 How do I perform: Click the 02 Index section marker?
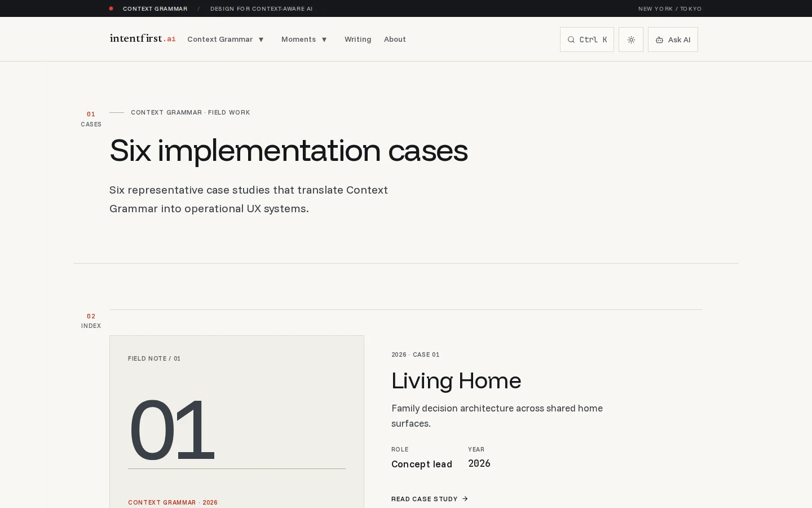91,321
